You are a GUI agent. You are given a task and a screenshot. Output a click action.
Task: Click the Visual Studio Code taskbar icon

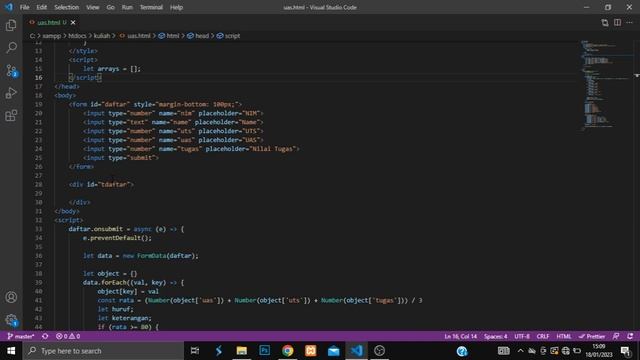tap(356, 351)
